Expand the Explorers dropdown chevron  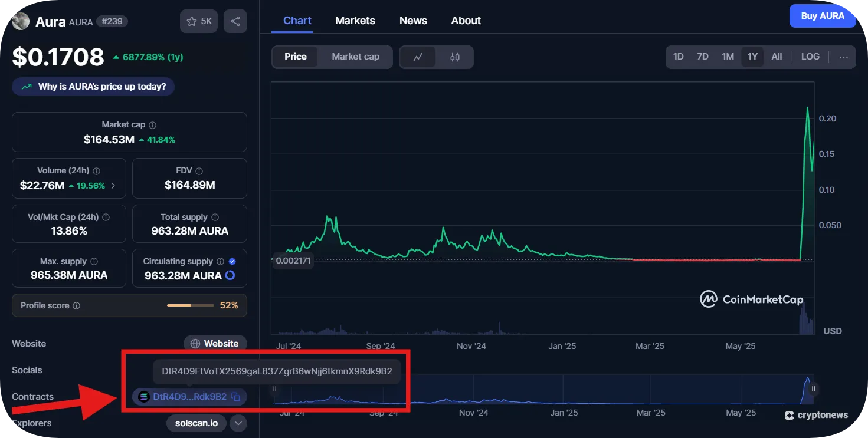point(238,423)
